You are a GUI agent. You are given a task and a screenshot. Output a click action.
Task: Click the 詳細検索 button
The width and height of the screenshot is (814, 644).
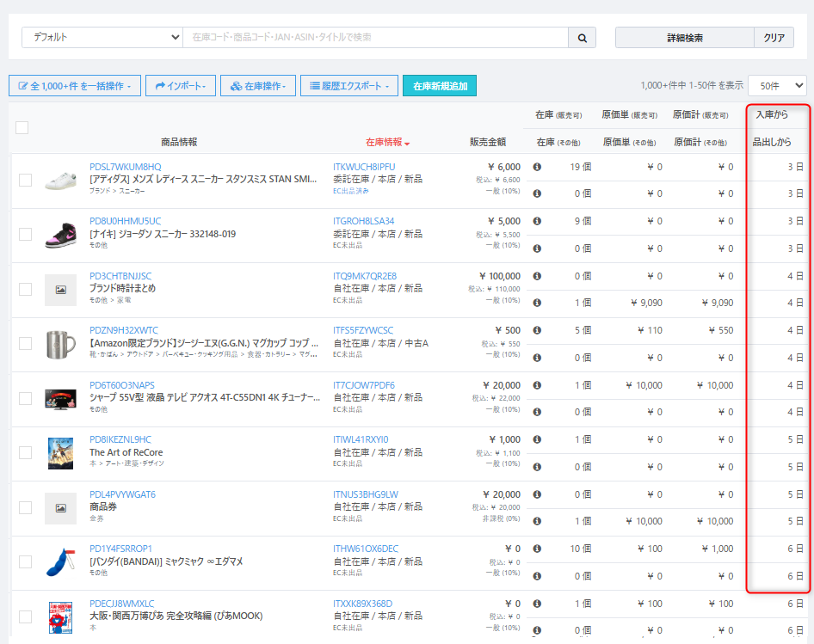tap(684, 38)
